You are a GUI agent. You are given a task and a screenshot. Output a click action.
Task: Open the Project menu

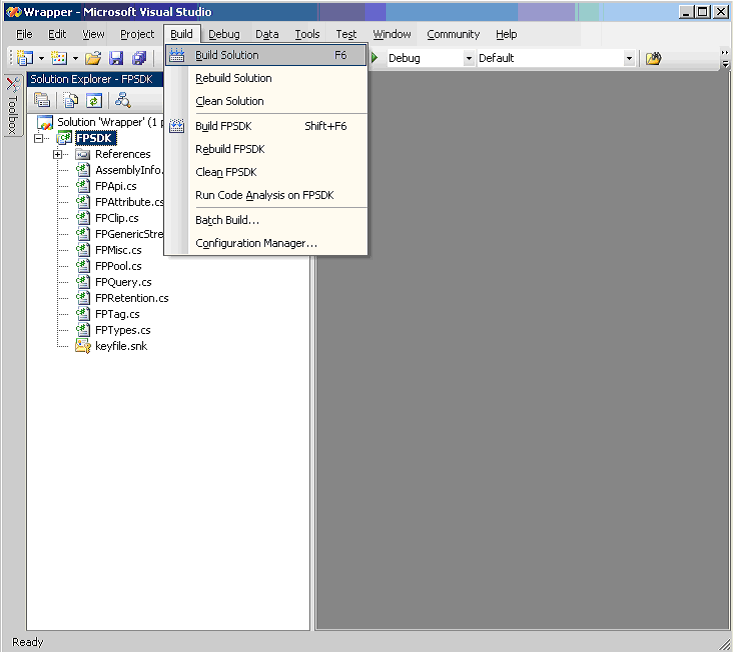click(x=137, y=34)
